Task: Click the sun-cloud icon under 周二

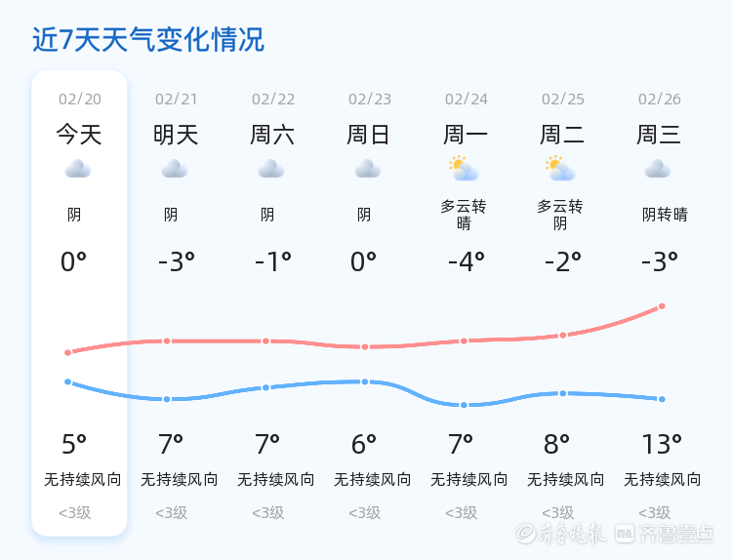Action: [x=560, y=168]
